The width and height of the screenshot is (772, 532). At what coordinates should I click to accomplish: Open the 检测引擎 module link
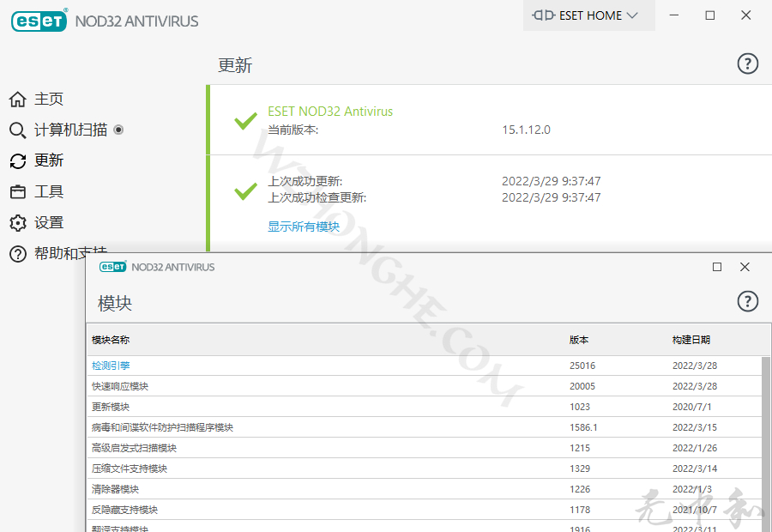pyautogui.click(x=111, y=365)
